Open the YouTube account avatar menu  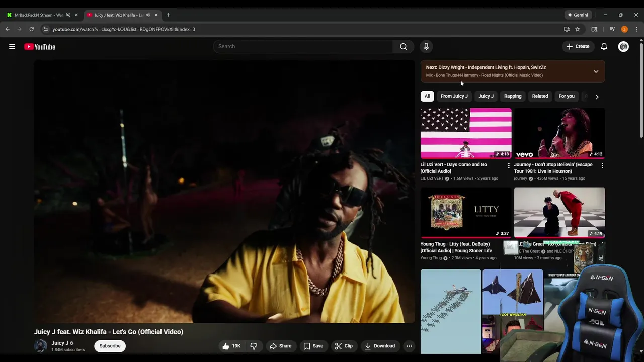click(x=623, y=46)
